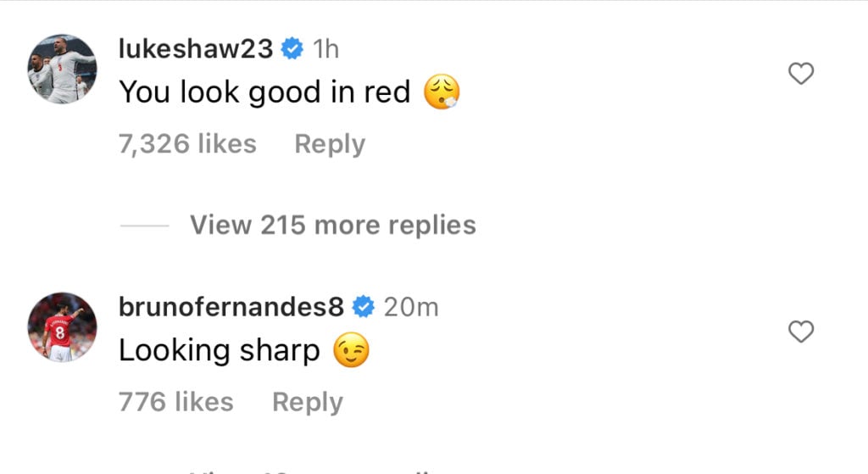868x474 pixels.
Task: Open the 7,326 likes list
Action: [187, 144]
